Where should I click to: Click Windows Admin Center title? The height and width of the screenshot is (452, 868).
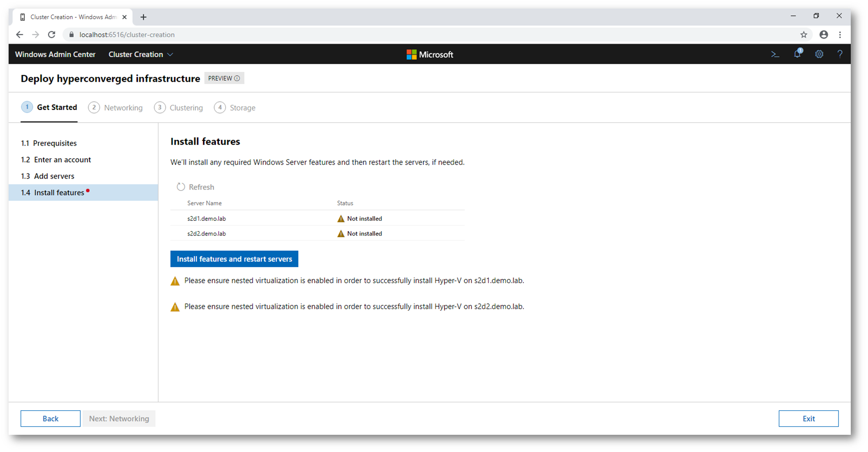point(55,54)
